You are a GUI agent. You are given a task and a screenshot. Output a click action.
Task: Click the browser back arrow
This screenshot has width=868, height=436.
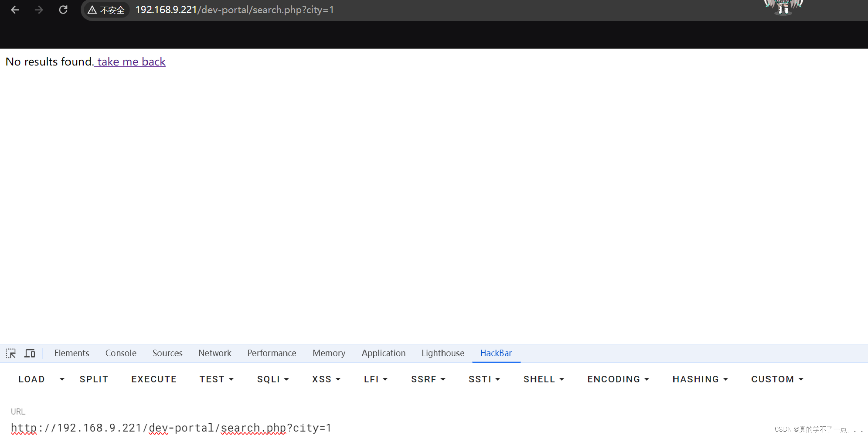(x=14, y=10)
